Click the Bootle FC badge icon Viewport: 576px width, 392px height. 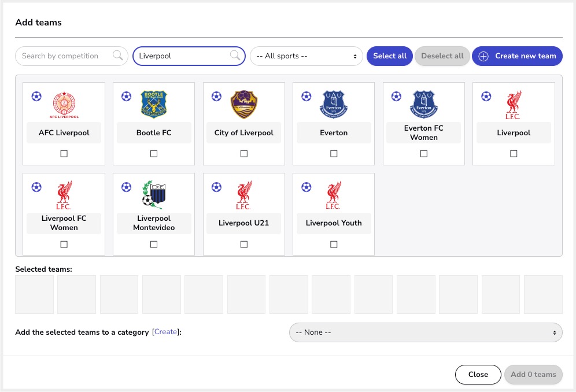pos(154,104)
